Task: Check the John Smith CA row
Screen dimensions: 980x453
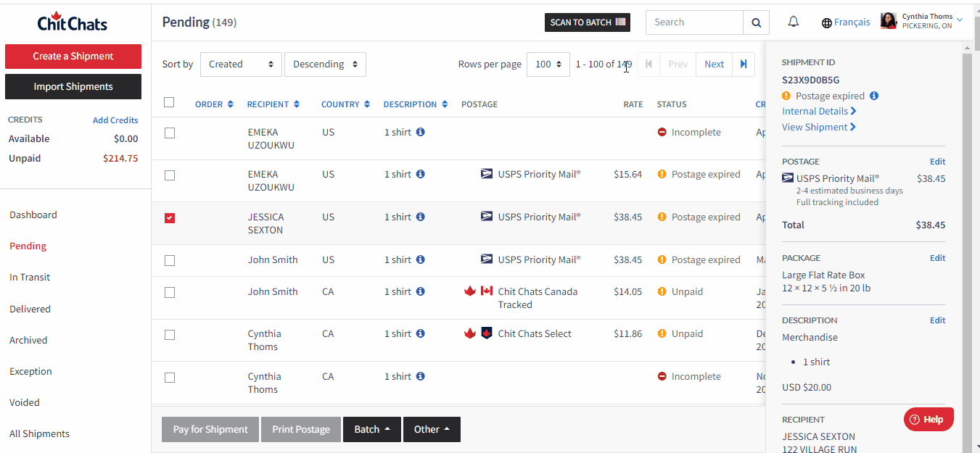Action: click(170, 293)
